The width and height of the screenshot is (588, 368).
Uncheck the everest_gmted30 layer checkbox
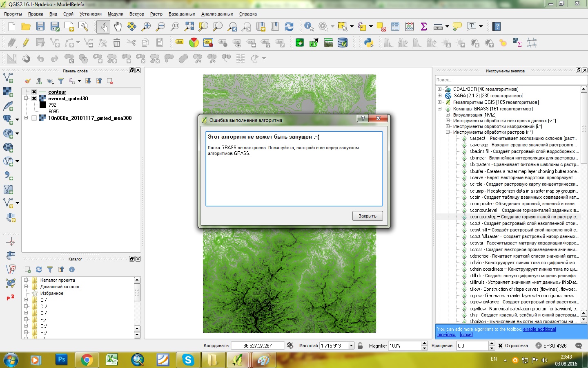point(34,99)
